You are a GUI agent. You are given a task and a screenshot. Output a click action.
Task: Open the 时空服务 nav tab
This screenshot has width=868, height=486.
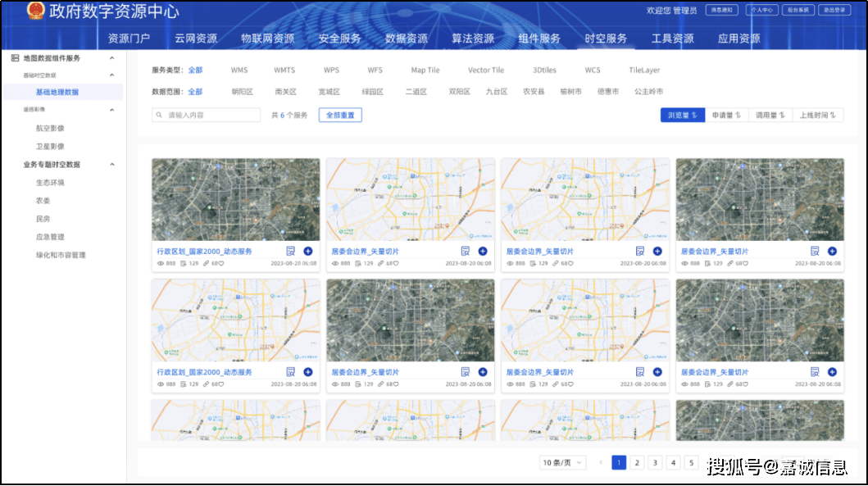[607, 39]
